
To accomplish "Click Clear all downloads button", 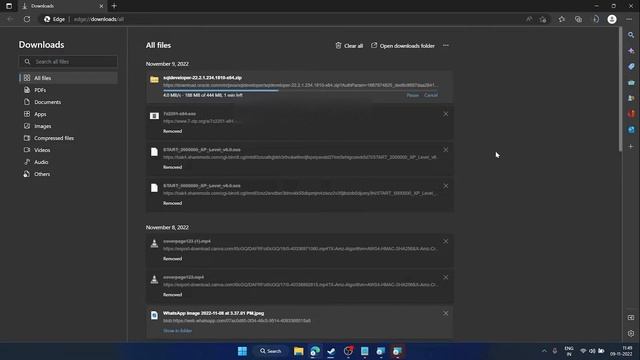I will coord(349,46).
